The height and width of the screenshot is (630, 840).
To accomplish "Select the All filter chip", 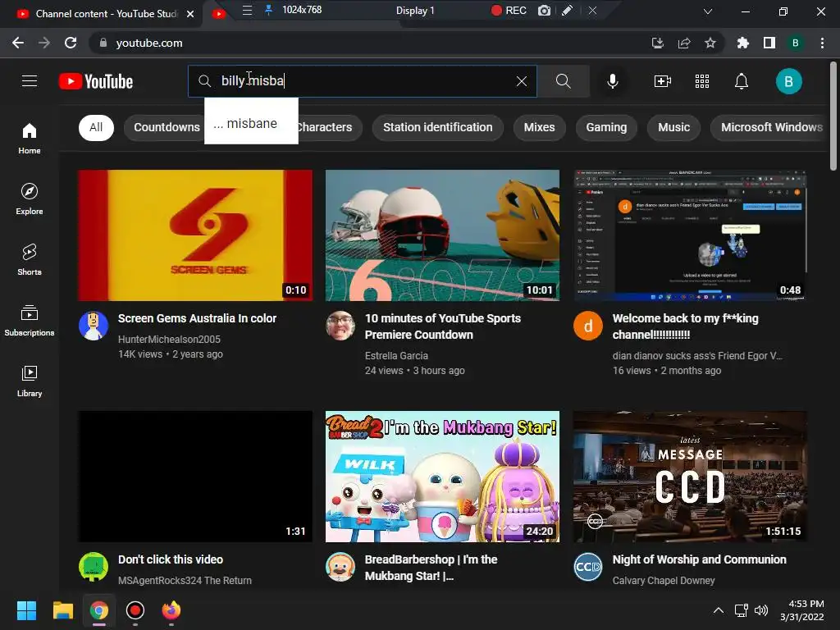I will point(97,127).
